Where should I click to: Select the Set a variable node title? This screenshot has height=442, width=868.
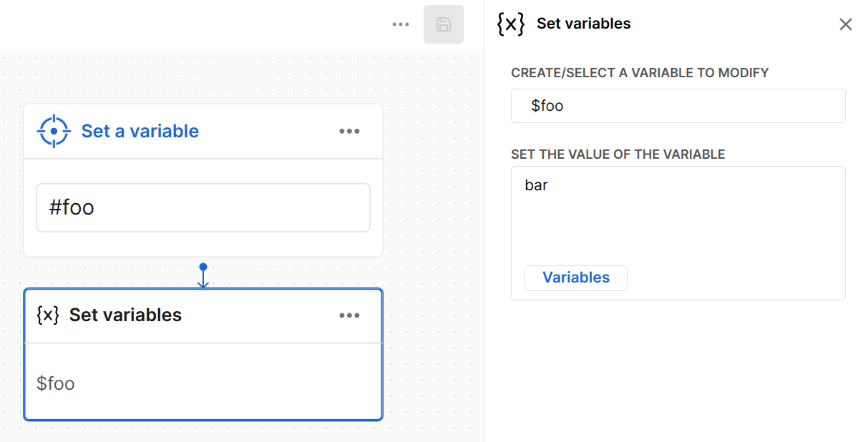pos(140,132)
